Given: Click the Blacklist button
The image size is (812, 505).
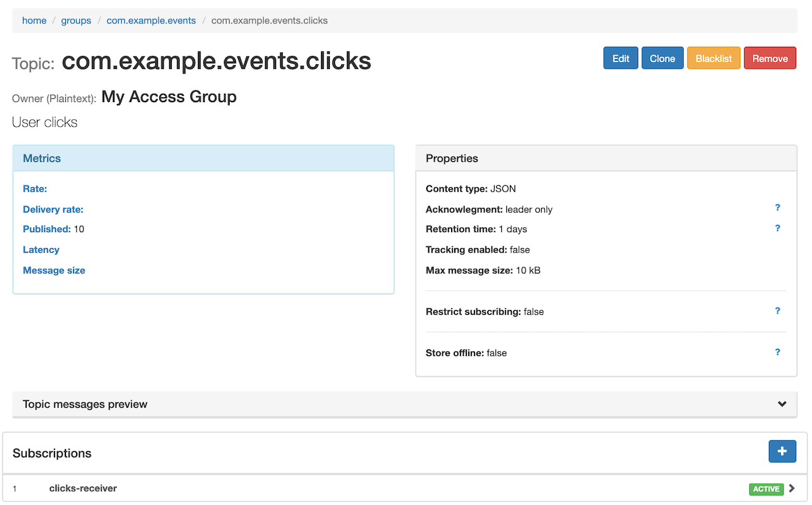Looking at the screenshot, I should (x=714, y=58).
